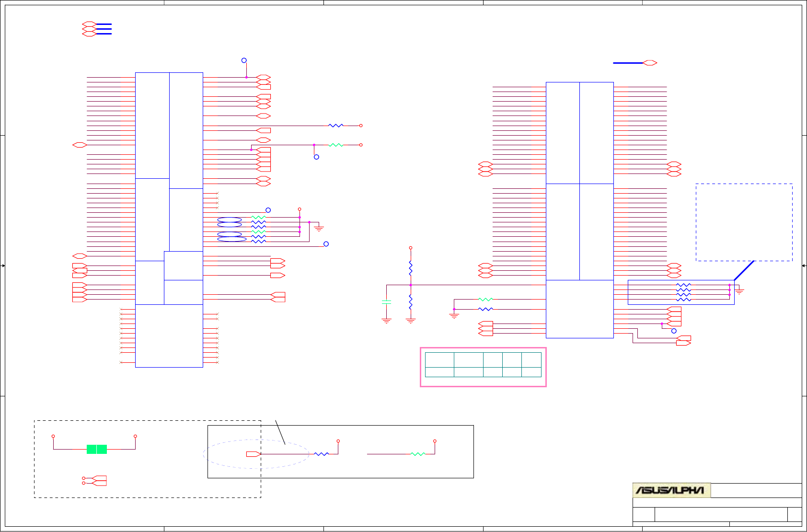Select the boxed four-resistor network

coord(681,292)
